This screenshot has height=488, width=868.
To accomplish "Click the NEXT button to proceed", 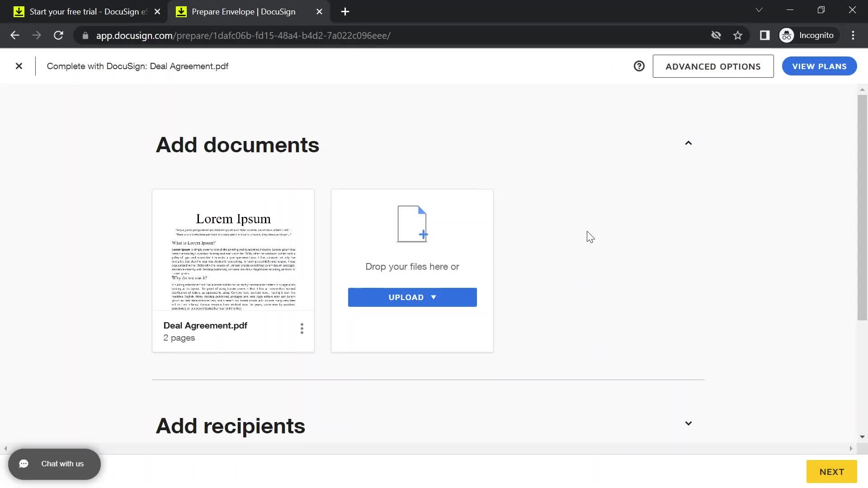I will (831, 472).
